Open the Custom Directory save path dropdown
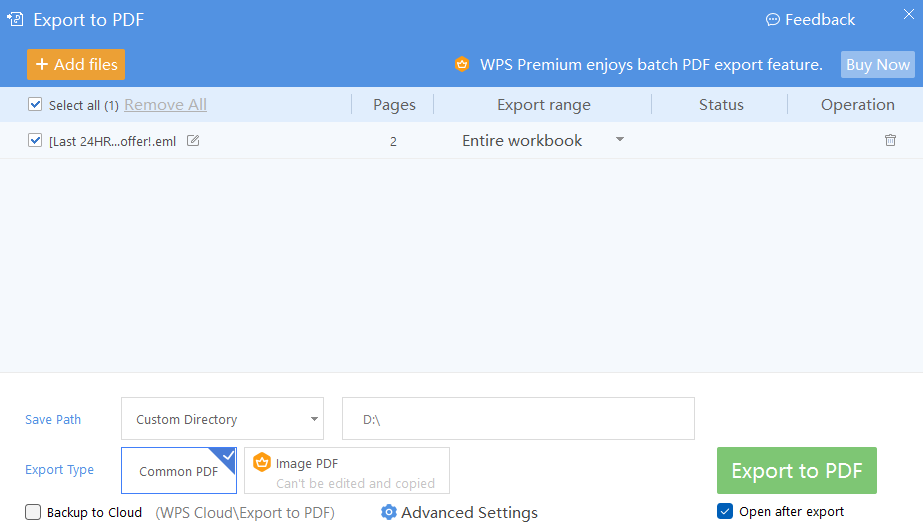Image resolution: width=923 pixels, height=532 pixels. click(x=223, y=418)
